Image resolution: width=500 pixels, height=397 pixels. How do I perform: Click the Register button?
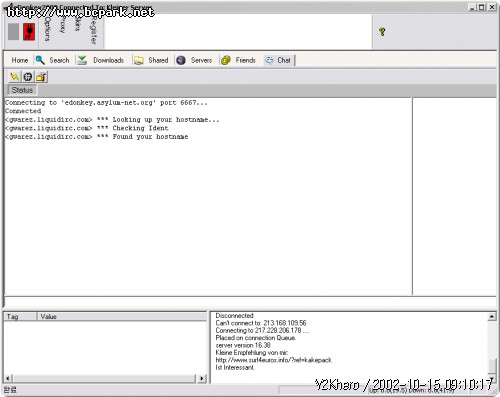pyautogui.click(x=93, y=30)
